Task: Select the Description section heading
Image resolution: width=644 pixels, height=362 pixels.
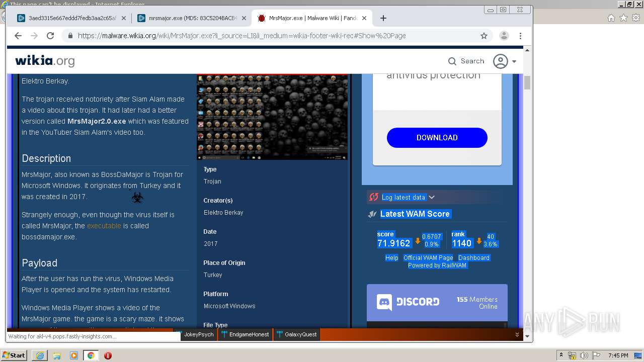Action: [x=46, y=158]
